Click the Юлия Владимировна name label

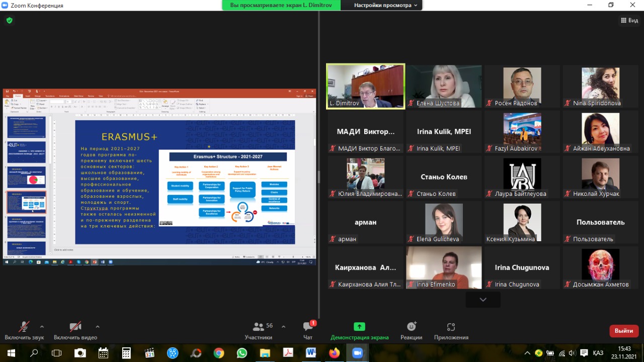point(370,194)
